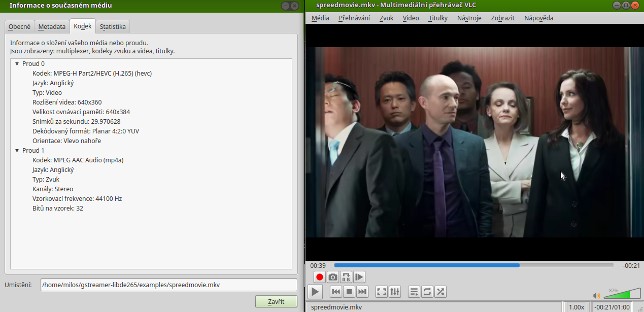Viewport: 644px width, 312px height.
Task: Seek in the video progress bar
Action: click(474, 265)
